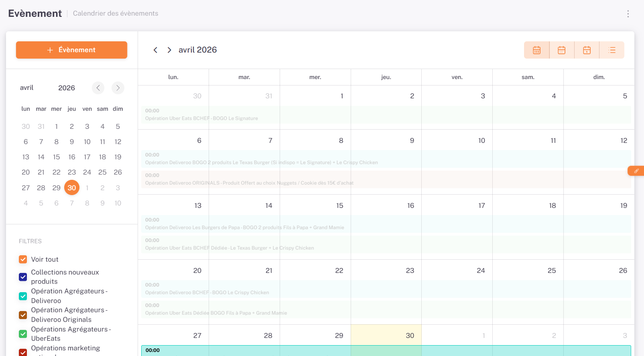This screenshot has width=644, height=356.
Task: Open the three-dot options menu
Action: tap(628, 14)
